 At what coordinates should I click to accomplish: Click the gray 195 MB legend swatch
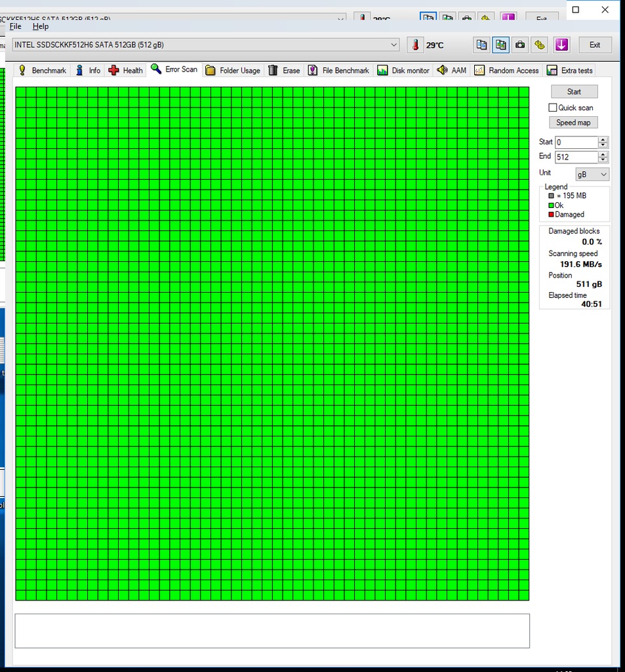click(x=552, y=196)
